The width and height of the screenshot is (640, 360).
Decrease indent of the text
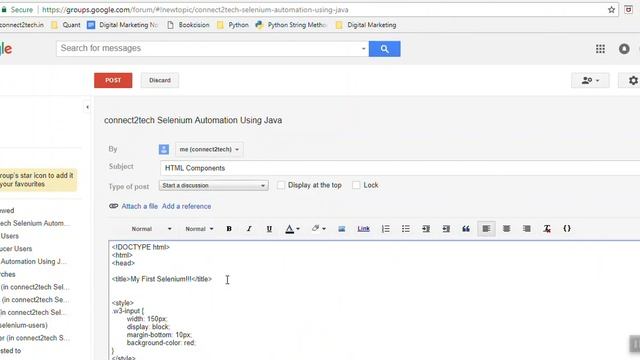pos(426,229)
